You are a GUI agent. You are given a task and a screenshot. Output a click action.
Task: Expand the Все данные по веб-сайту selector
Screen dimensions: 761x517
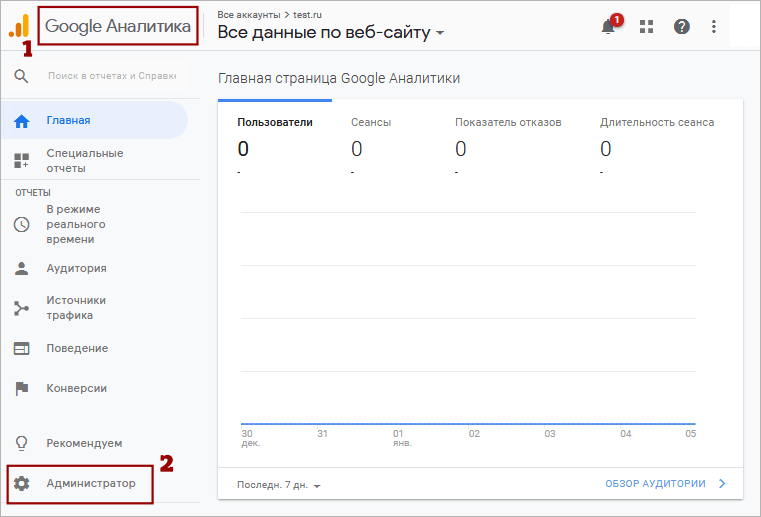tap(331, 33)
